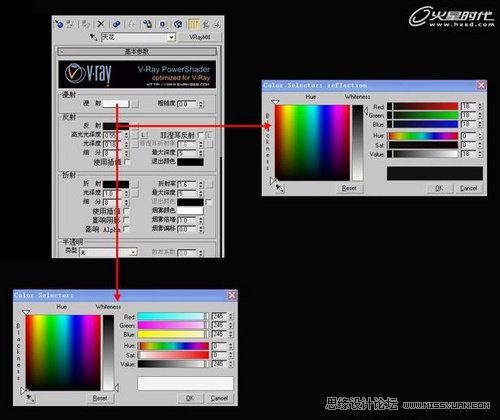Image resolution: width=500 pixels, height=420 pixels.
Task: Enable the 影响 Alpha checkbox
Action: point(126,229)
